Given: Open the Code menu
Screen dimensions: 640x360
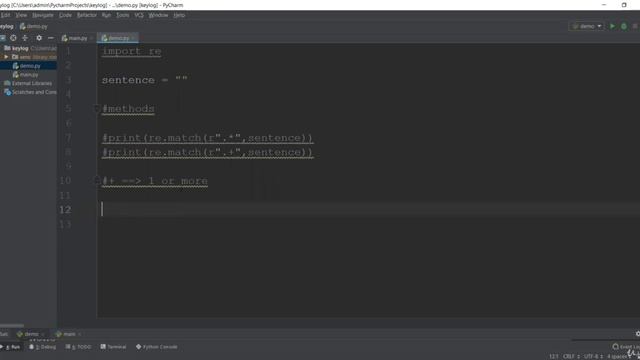Looking at the screenshot, I should point(65,15).
